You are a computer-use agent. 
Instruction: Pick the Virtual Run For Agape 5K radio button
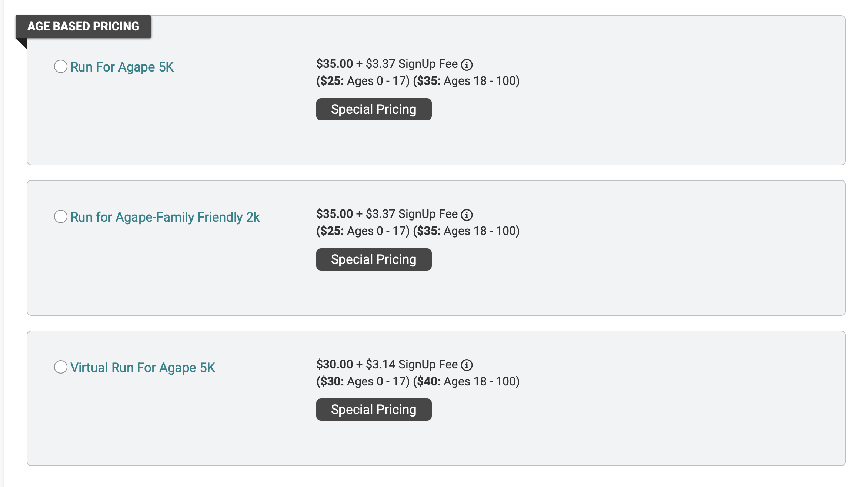tap(61, 367)
